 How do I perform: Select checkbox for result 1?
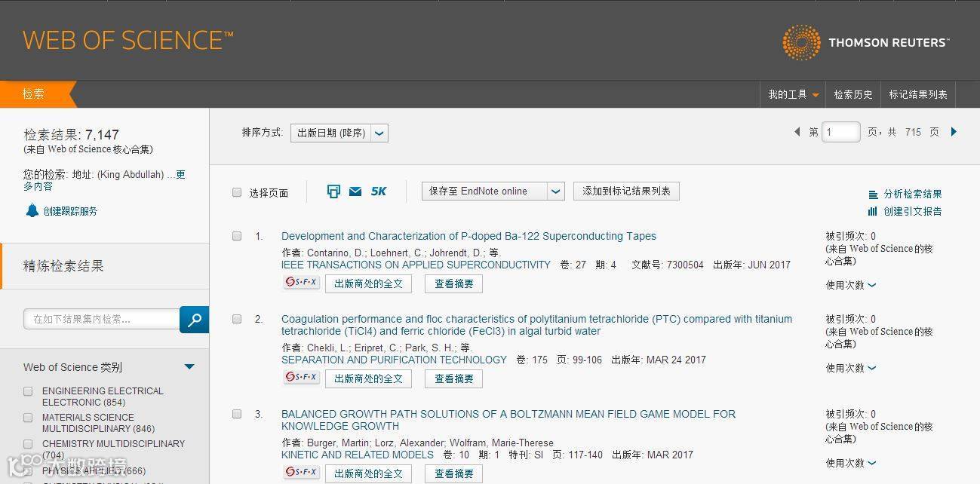tap(237, 236)
